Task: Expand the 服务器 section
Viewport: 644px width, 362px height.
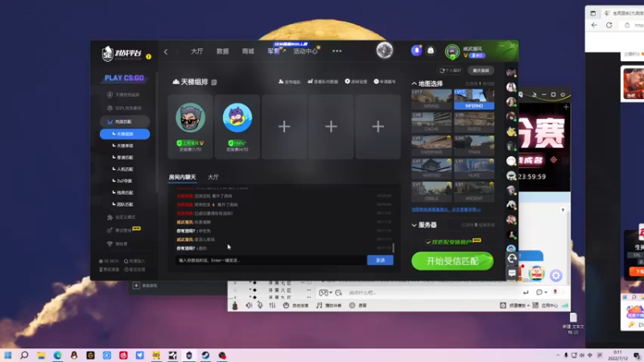Action: click(x=414, y=225)
